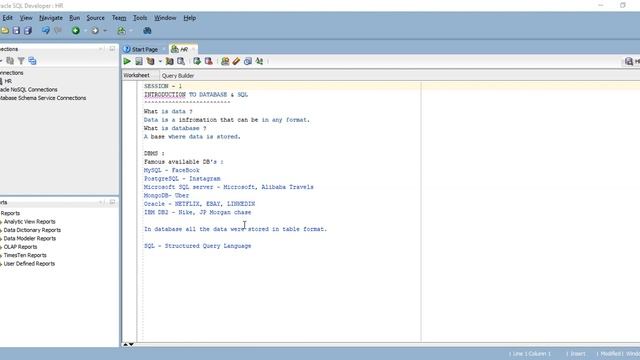The width and height of the screenshot is (640, 360).
Task: Click the Open folder icon in main toolbar
Action: [4, 31]
